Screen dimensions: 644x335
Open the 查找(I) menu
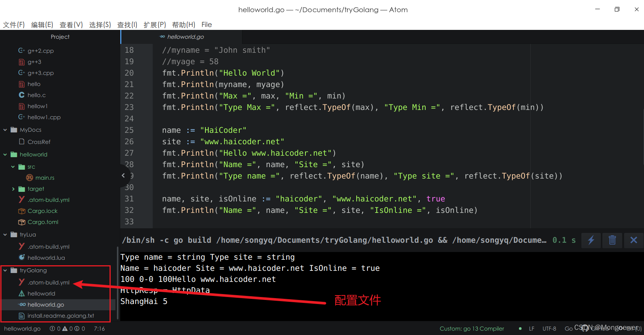coord(127,24)
